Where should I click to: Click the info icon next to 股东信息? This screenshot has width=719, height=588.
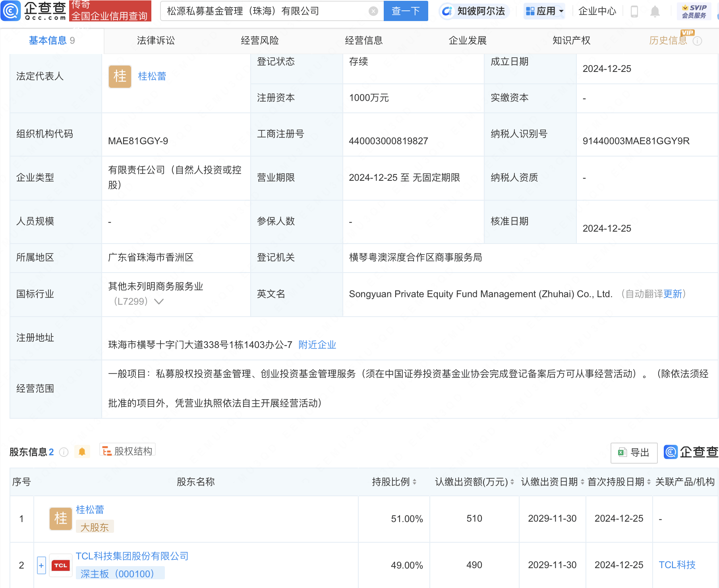point(64,452)
